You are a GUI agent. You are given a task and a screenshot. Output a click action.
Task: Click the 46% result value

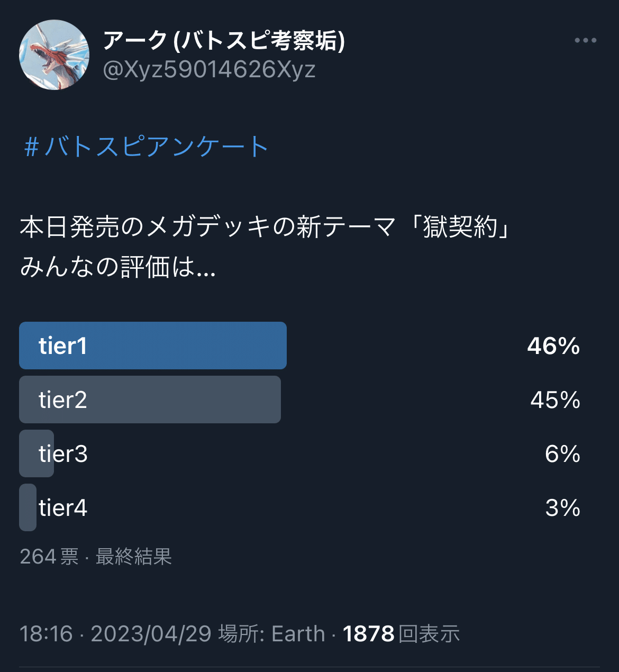click(x=553, y=346)
